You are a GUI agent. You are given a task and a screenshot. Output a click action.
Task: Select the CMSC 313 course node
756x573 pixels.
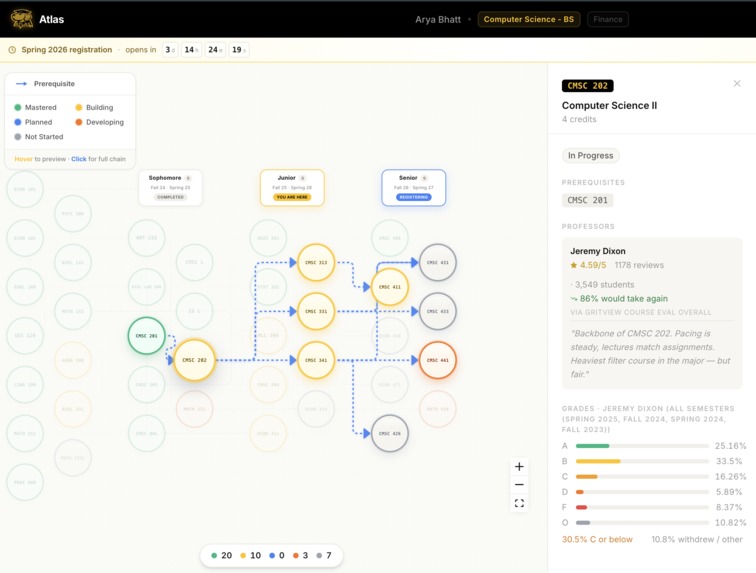[316, 262]
